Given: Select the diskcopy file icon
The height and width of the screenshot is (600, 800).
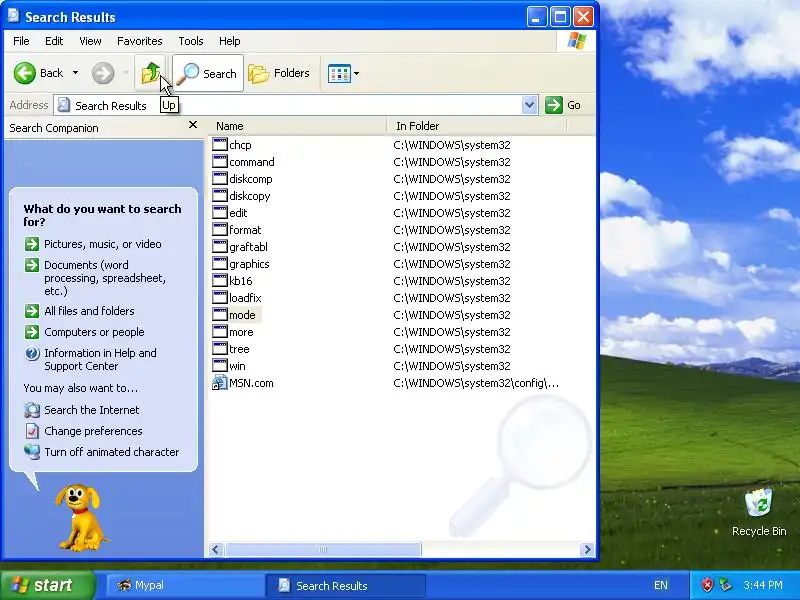Looking at the screenshot, I should click(220, 195).
